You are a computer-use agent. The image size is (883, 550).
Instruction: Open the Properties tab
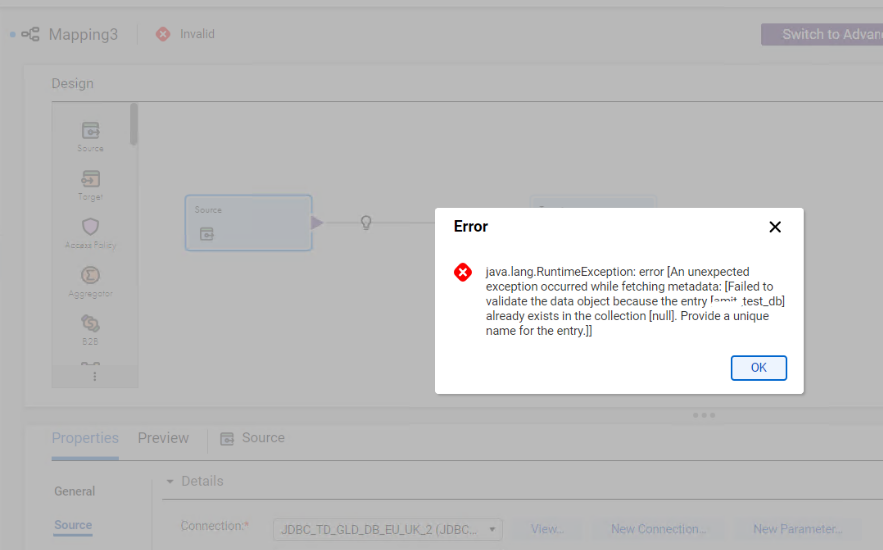click(x=85, y=438)
